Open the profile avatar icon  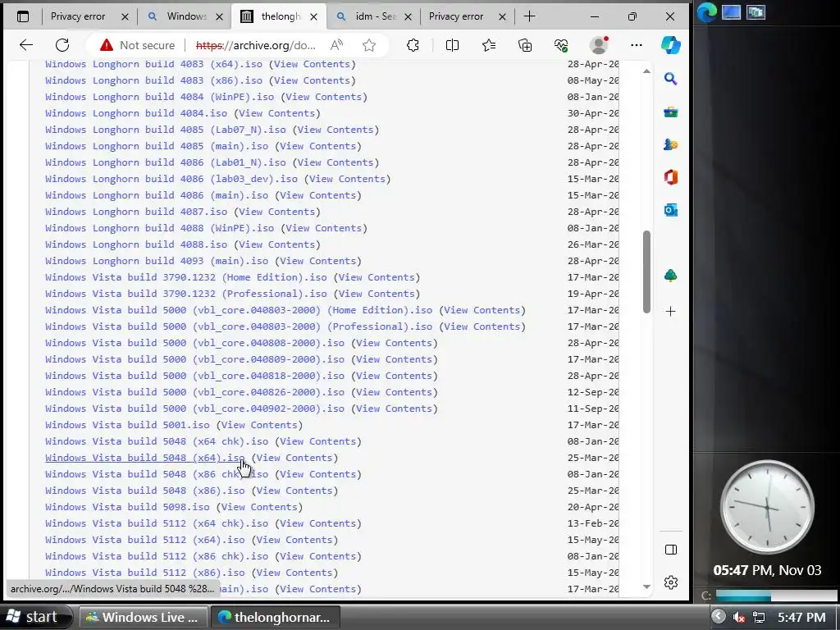(598, 45)
